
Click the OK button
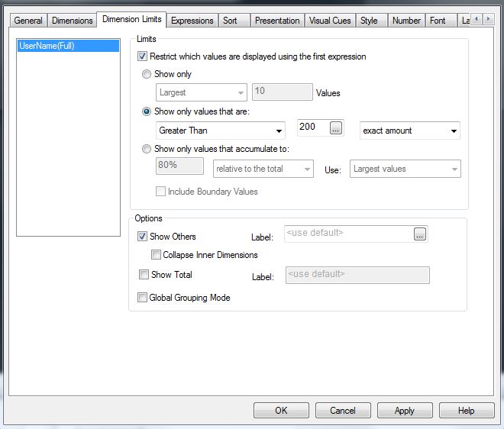tap(281, 411)
